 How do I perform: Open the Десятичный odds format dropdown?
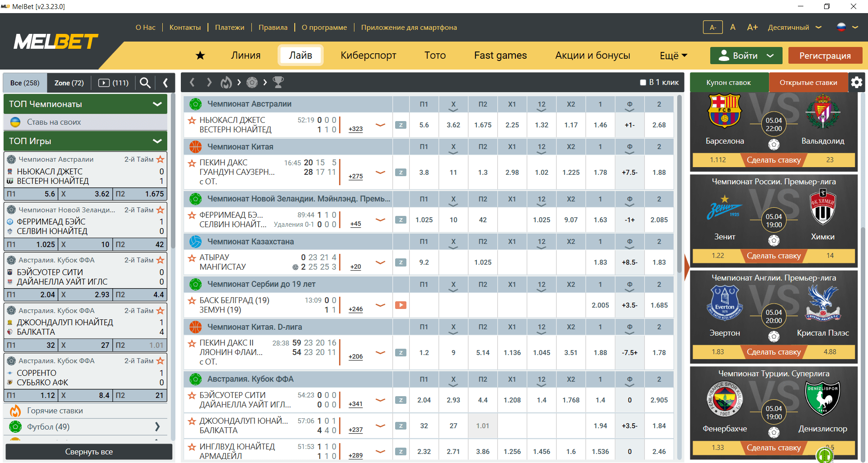794,28
